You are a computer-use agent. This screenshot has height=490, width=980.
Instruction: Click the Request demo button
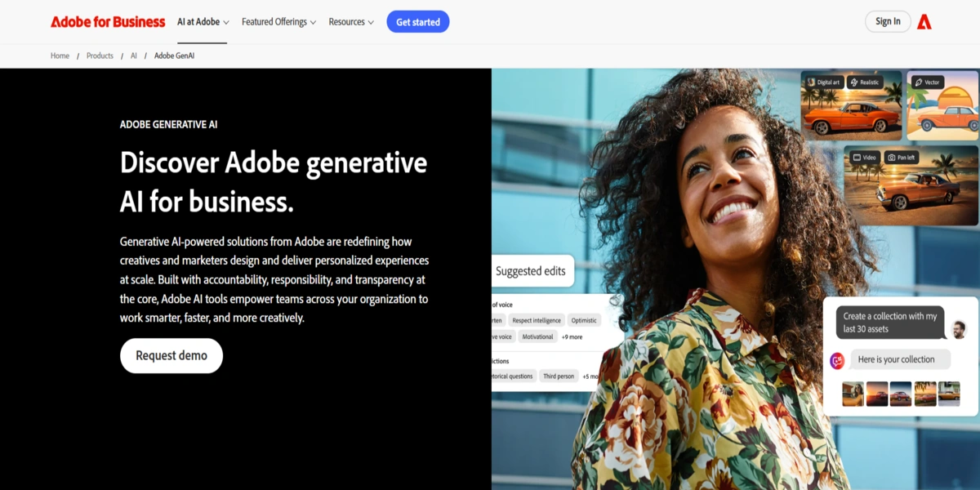coord(171,355)
